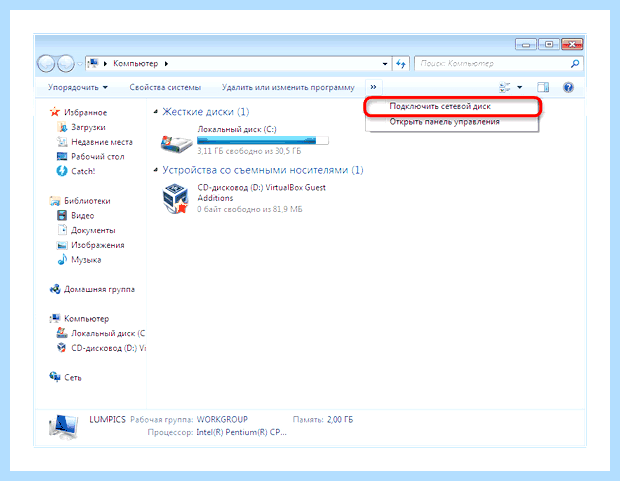Open the Help question mark icon

click(x=568, y=87)
